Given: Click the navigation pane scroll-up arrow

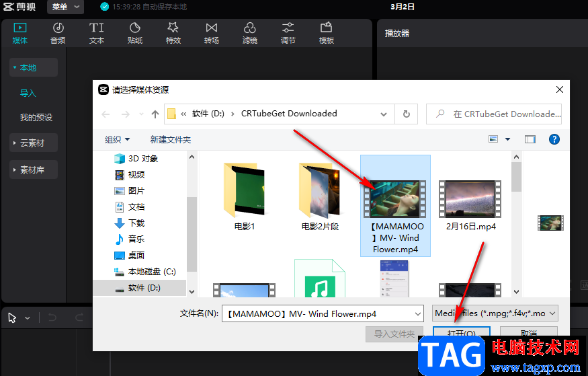Looking at the screenshot, I should click(192, 157).
